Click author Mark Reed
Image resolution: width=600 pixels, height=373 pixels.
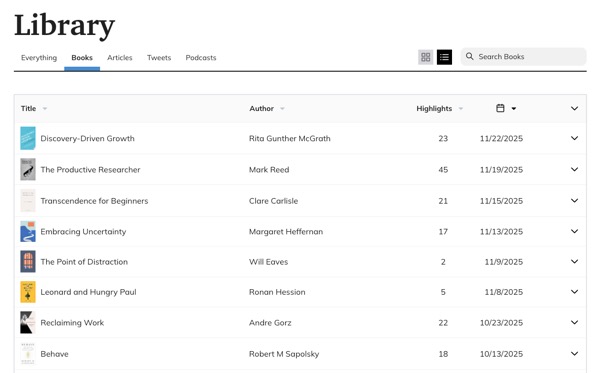point(269,170)
